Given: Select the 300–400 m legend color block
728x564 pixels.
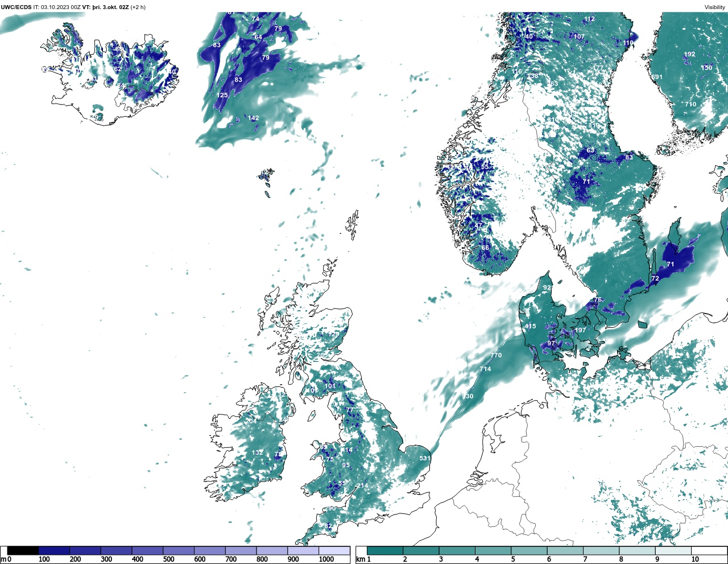Looking at the screenshot, I should click(x=117, y=550).
